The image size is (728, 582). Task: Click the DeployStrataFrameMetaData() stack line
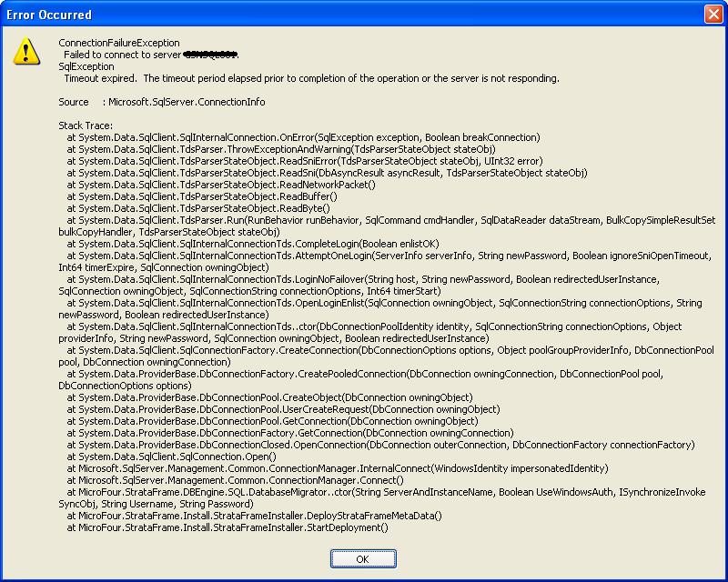(x=254, y=516)
